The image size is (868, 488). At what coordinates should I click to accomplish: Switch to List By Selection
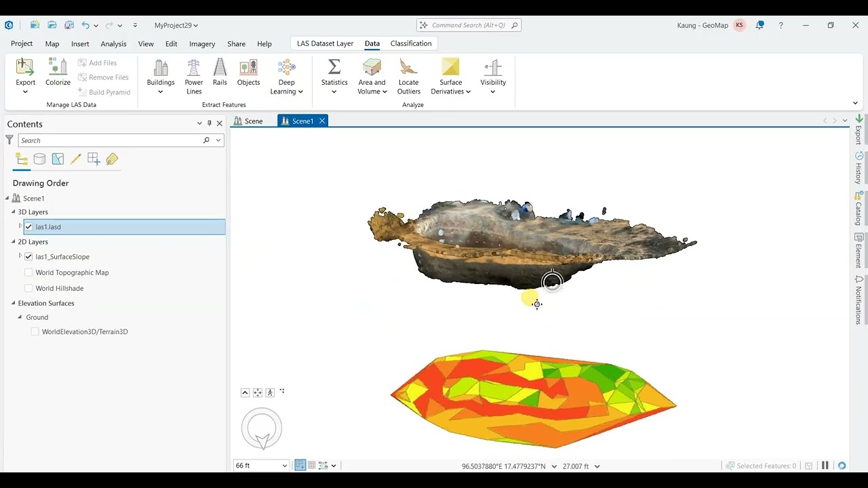(x=58, y=159)
